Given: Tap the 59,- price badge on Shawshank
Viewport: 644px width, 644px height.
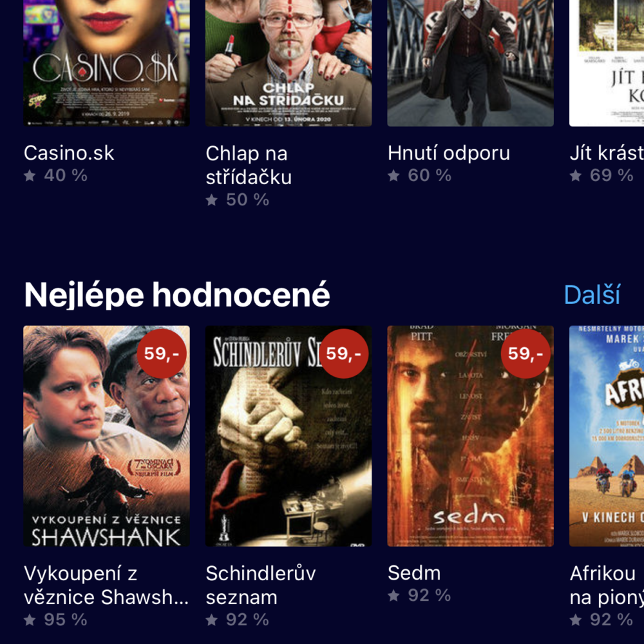Looking at the screenshot, I should click(x=162, y=353).
